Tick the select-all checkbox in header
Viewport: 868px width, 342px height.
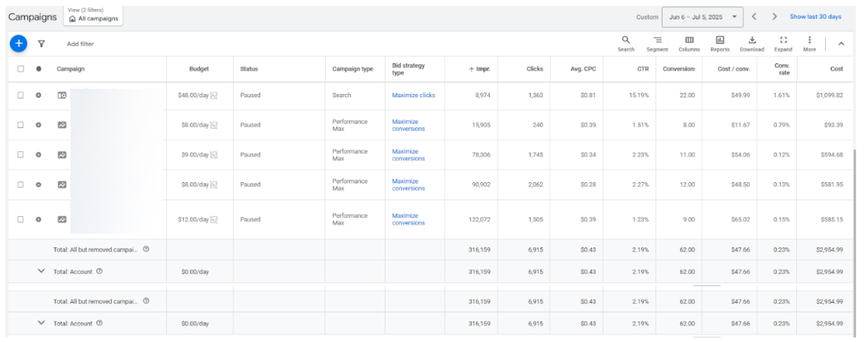21,69
